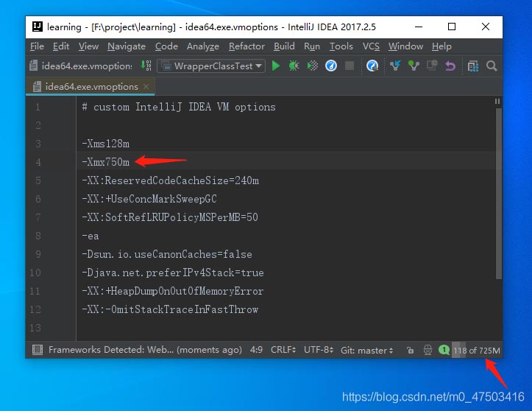Open the VCS menu
The image size is (532, 411).
[371, 46]
